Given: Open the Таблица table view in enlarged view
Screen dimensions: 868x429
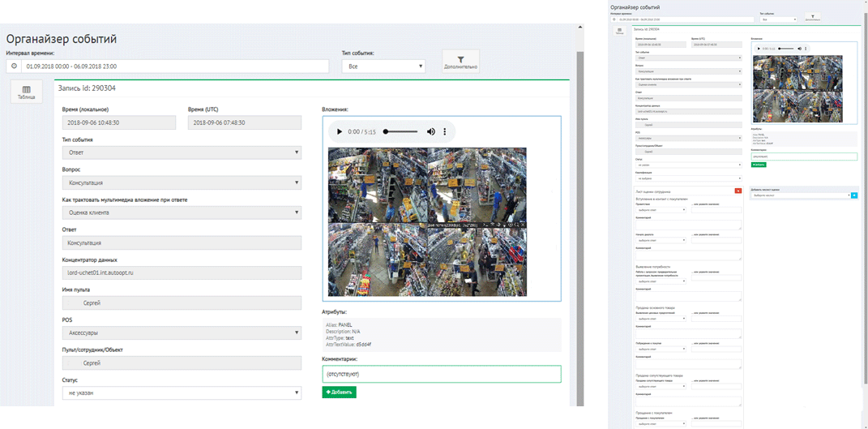Looking at the screenshot, I should coord(27,92).
